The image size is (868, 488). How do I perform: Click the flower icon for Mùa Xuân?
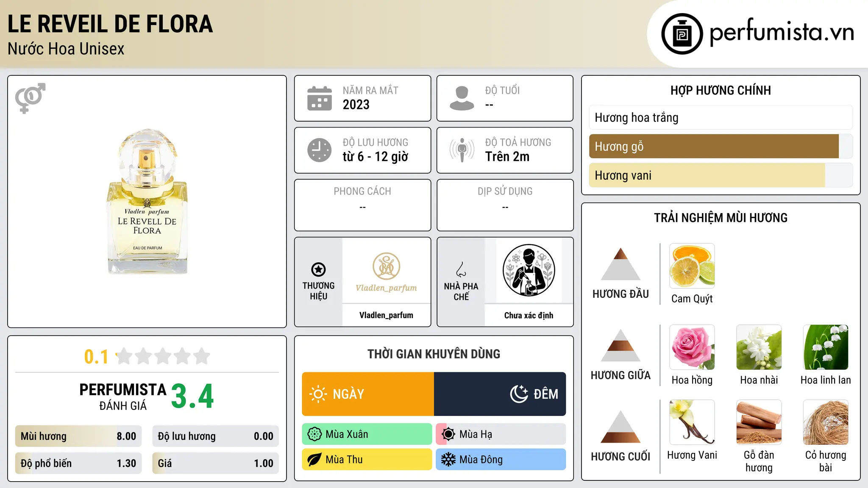(314, 434)
